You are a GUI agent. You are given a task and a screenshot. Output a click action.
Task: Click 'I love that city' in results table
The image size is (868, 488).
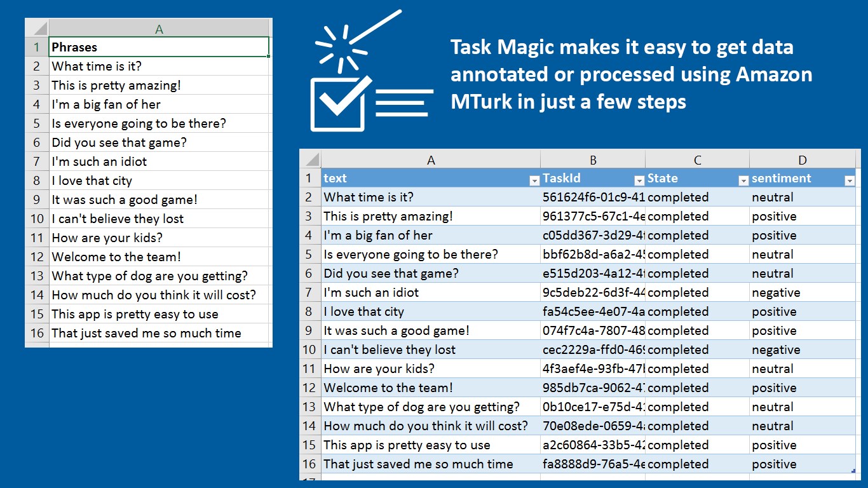[x=431, y=311]
